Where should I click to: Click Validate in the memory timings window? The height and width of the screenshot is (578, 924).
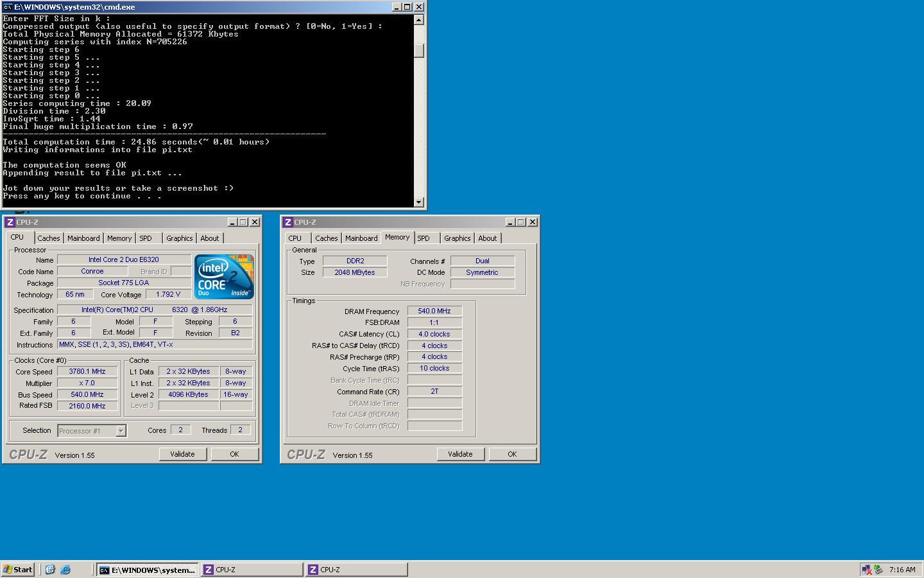(x=460, y=454)
